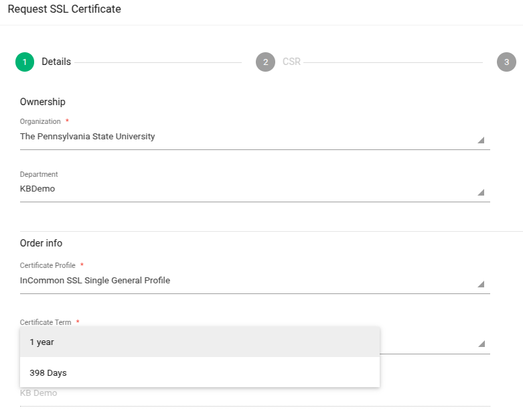Click the gray step 3 circle

click(506, 62)
